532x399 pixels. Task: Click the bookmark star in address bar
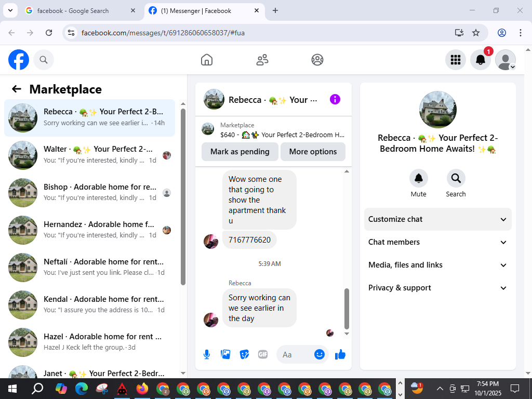tap(476, 33)
